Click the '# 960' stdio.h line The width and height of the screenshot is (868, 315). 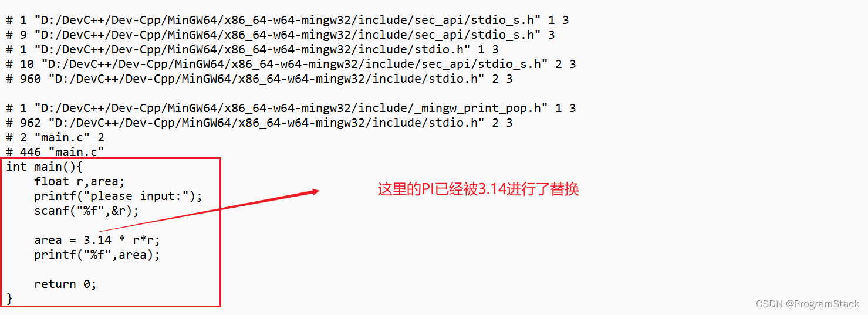(259, 79)
